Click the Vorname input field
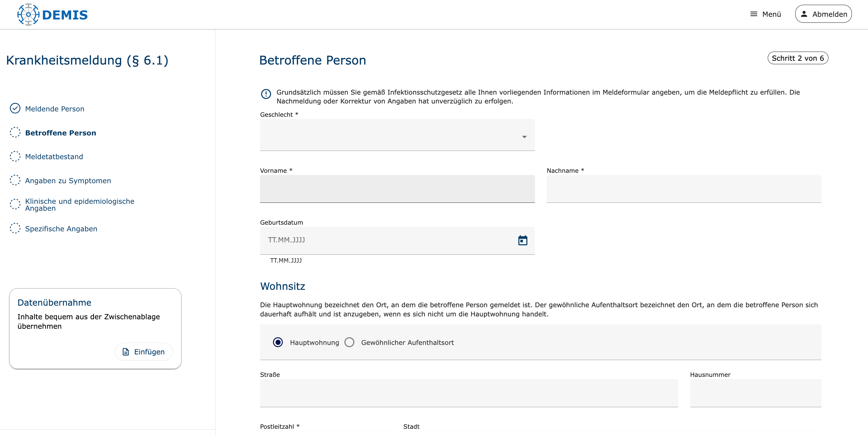 coord(397,189)
